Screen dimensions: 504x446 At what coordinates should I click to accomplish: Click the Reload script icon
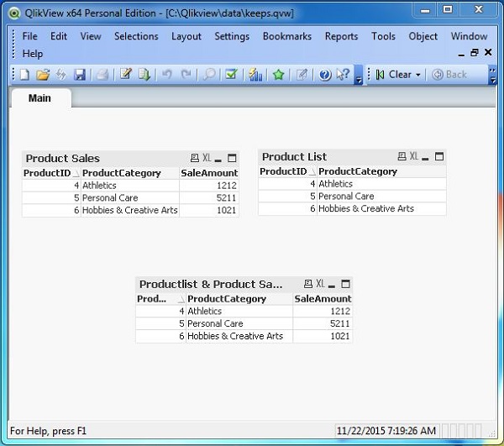point(144,75)
